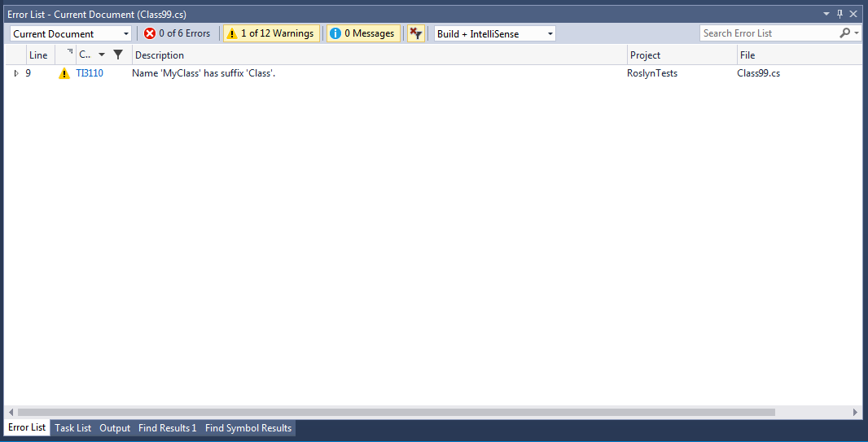Open the TI3110 error code link
This screenshot has width=868, height=442.
coord(90,73)
